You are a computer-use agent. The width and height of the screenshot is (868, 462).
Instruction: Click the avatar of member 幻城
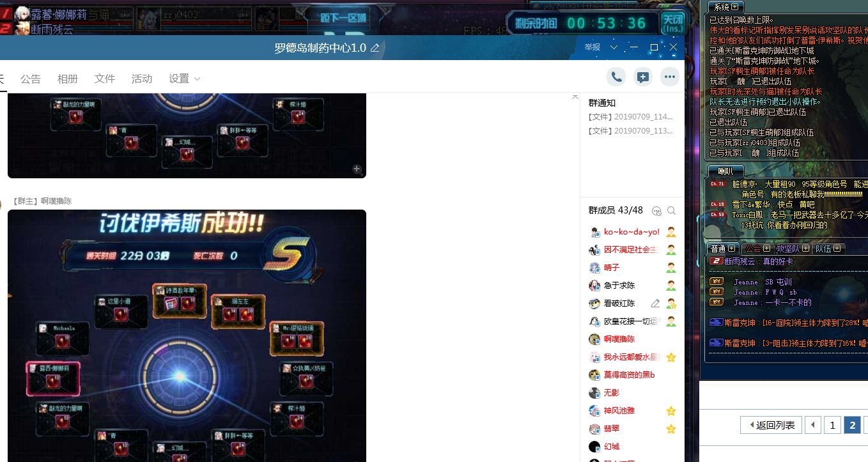594,447
